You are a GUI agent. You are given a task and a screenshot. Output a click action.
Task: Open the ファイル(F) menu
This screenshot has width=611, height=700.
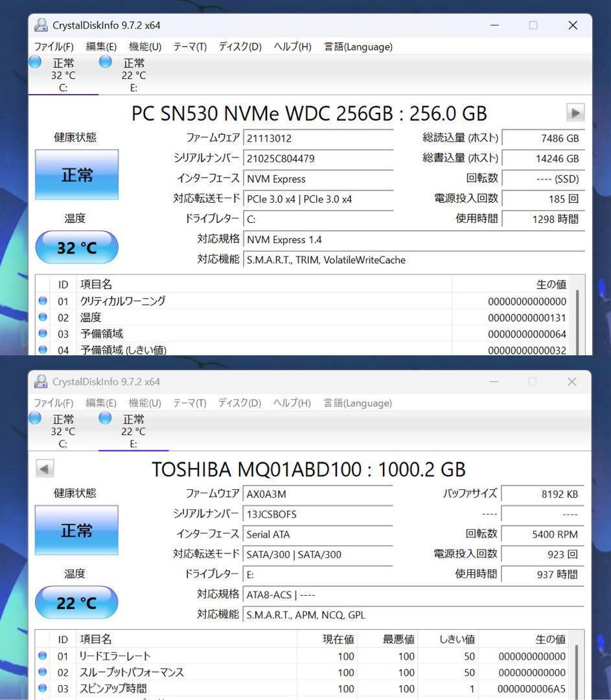[x=53, y=47]
